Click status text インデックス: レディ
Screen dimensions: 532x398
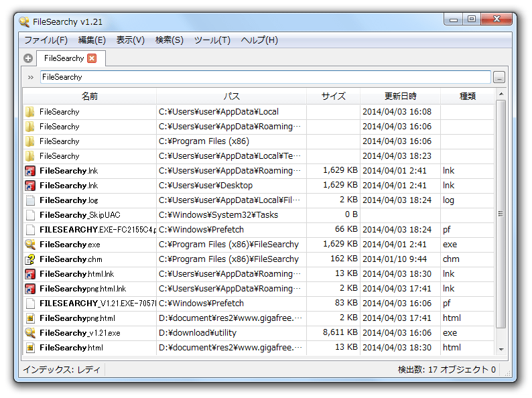point(62,369)
